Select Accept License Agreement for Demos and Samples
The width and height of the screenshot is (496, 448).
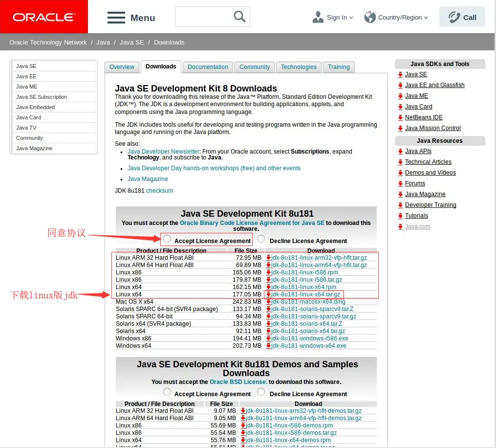coord(167,392)
